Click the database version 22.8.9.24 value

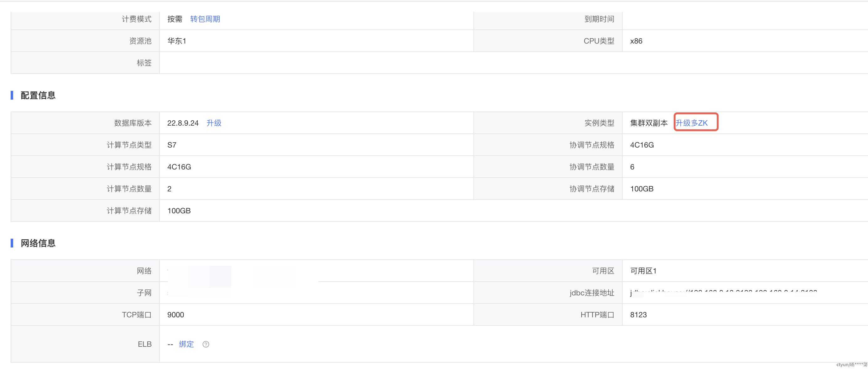click(183, 123)
